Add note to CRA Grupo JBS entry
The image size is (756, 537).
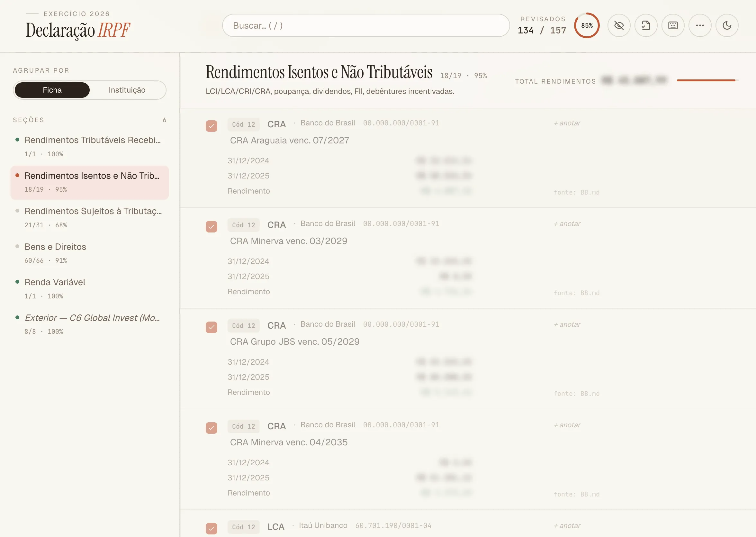pos(567,324)
